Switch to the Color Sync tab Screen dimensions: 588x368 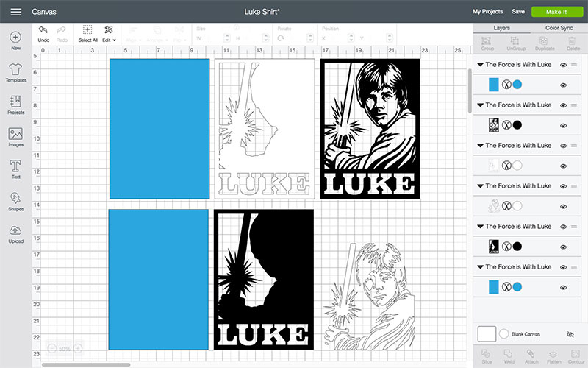(559, 28)
